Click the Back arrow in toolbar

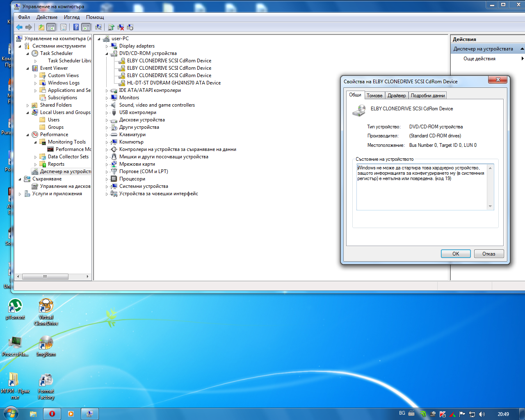pos(19,27)
